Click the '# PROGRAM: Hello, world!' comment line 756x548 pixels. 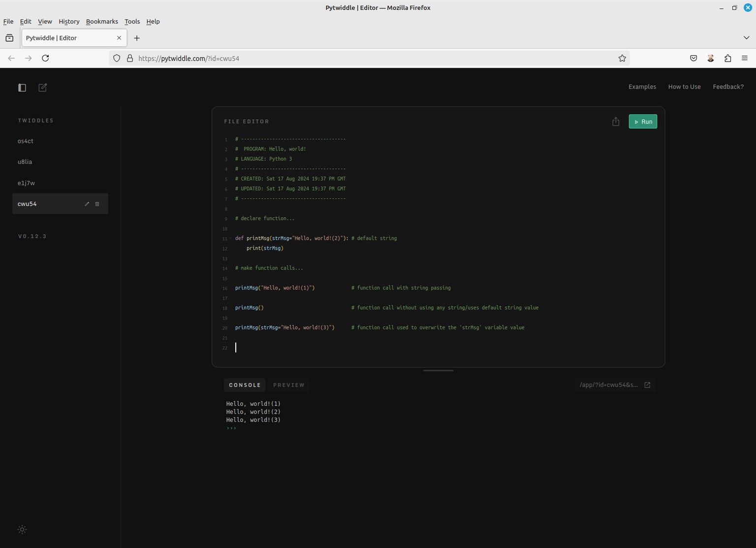click(271, 149)
